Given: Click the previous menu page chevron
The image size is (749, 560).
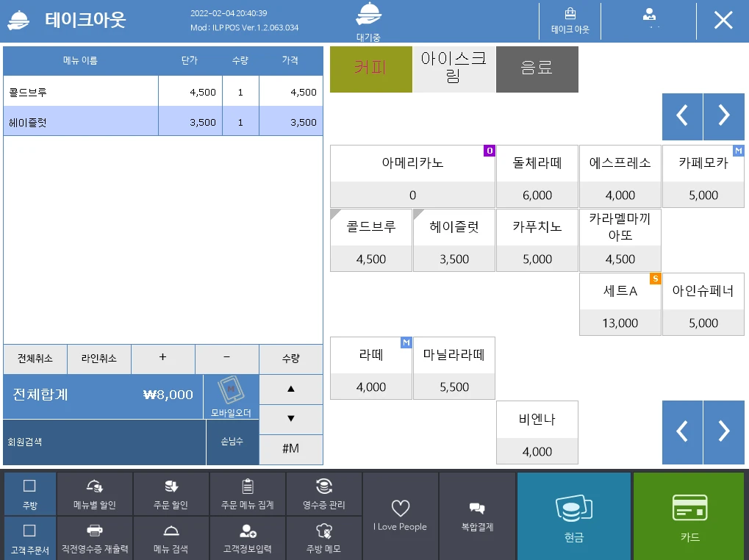Looking at the screenshot, I should tap(682, 116).
